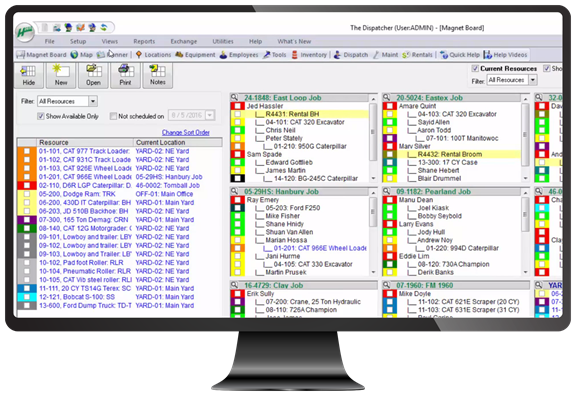
Task: Check the box beside Ray Emery
Action: [238, 200]
